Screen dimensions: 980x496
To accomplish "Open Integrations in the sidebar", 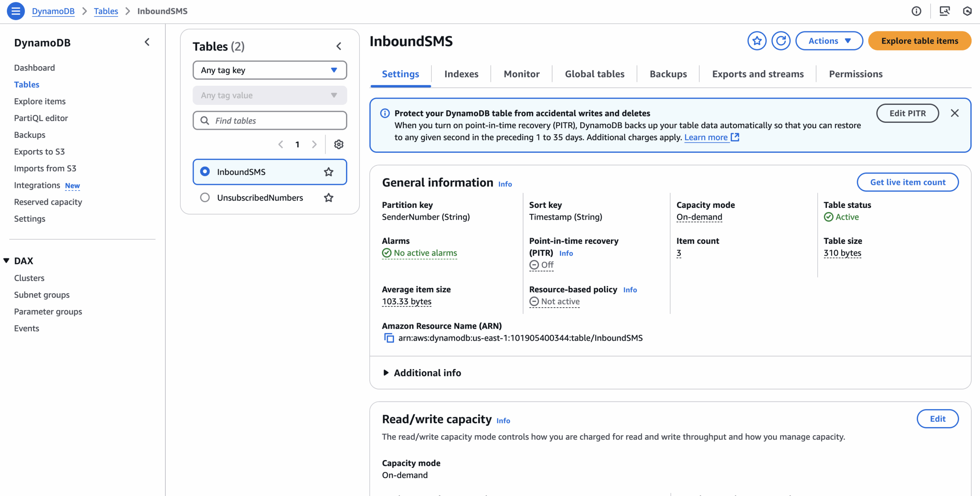I will pos(37,185).
